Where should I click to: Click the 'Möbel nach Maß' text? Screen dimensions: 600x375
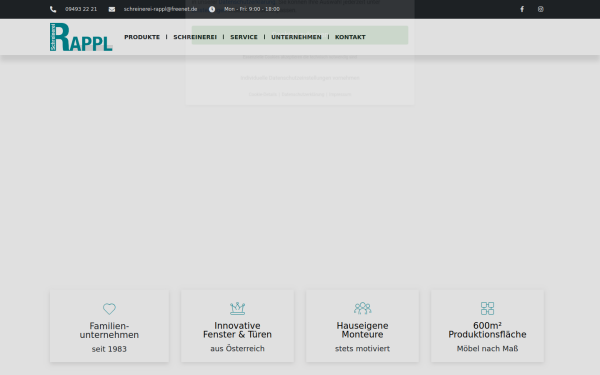487,349
